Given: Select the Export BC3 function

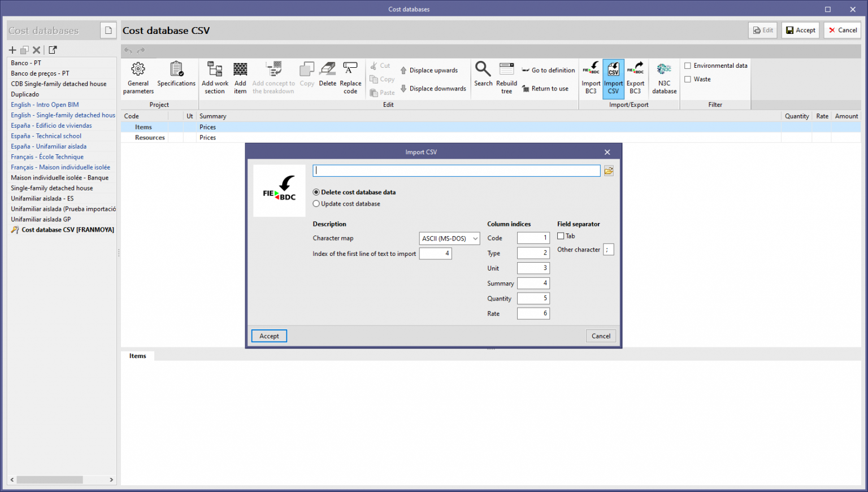Looking at the screenshot, I should [x=635, y=77].
